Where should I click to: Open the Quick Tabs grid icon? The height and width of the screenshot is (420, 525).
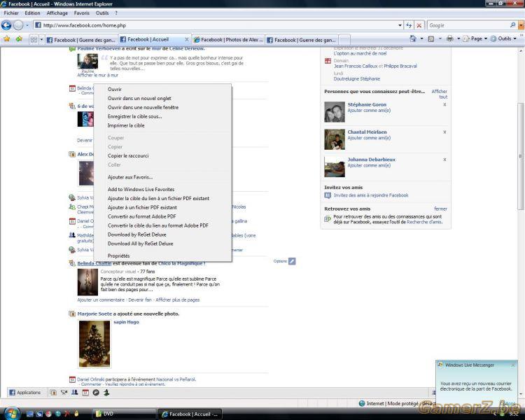pos(34,39)
